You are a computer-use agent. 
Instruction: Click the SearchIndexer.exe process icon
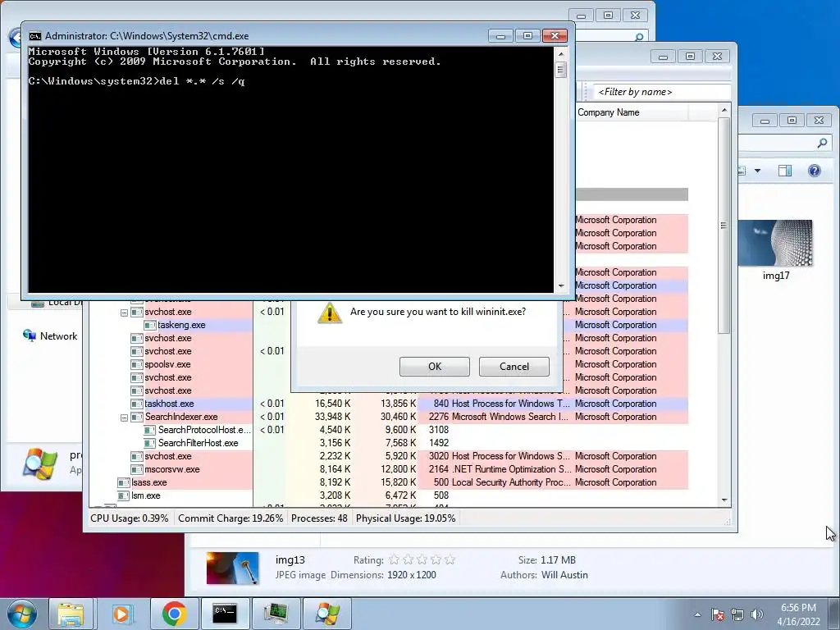[x=137, y=417]
